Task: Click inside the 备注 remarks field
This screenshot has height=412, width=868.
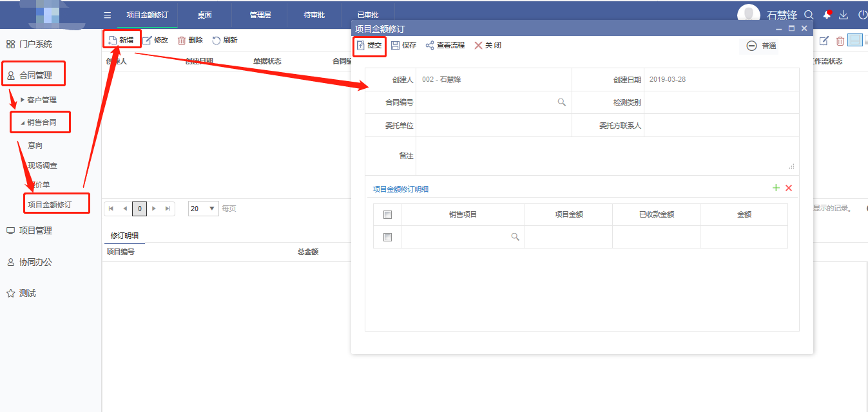Action: coord(580,156)
